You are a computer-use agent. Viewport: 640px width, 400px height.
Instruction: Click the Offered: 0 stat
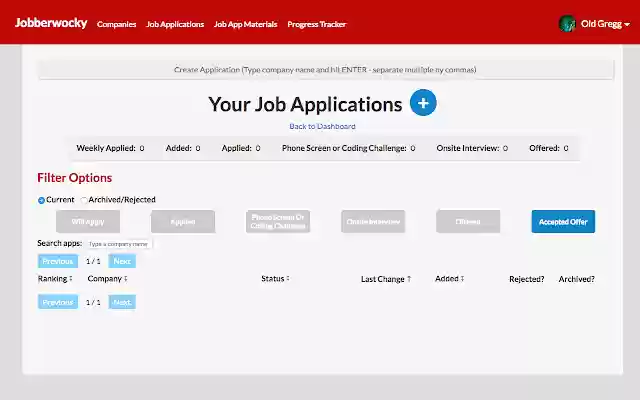[x=549, y=148]
